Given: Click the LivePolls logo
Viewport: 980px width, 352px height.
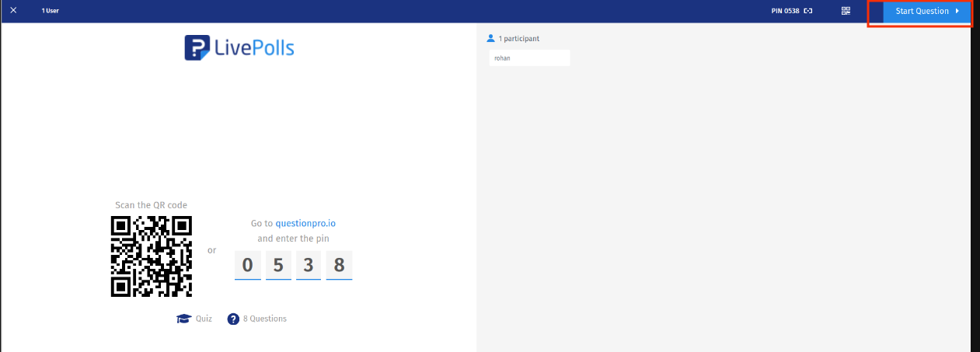Looking at the screenshot, I should point(239,48).
